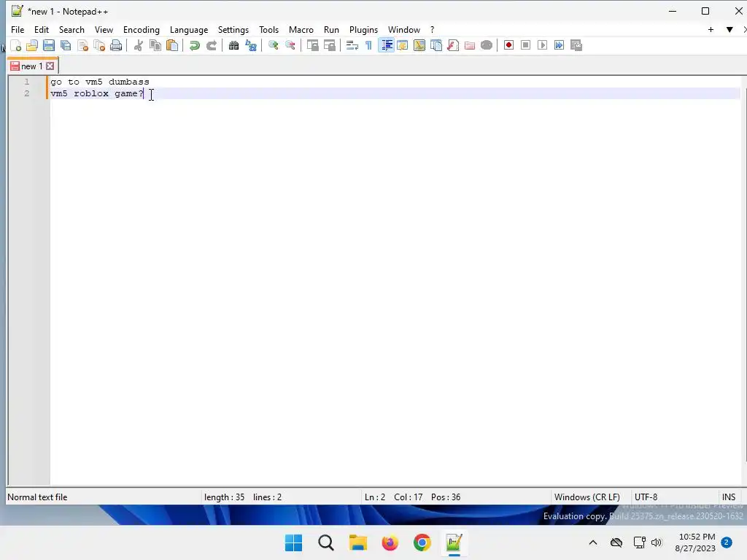
Task: Click the Playback macro icon
Action: point(542,45)
